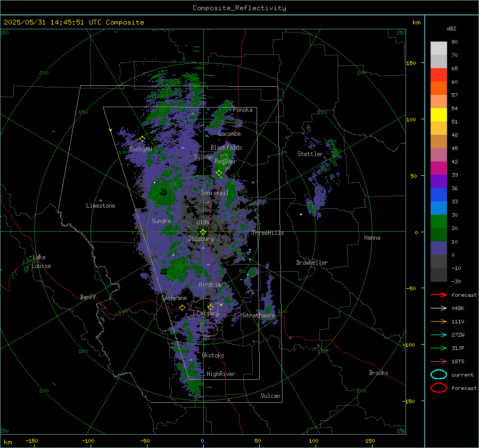Click the Stettler city label
This screenshot has width=479, height=448.
tap(310, 154)
